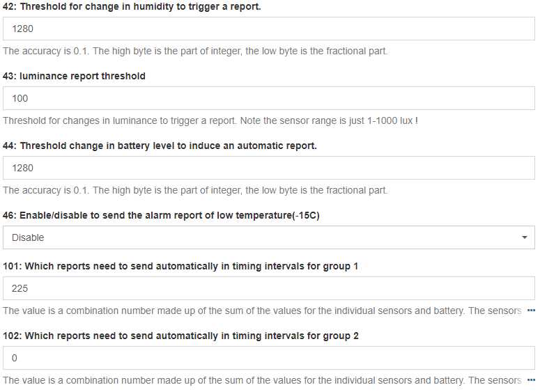Click the accuracy help text under battery threshold
Image resolution: width=547 pixels, height=392 pixels.
195,190
